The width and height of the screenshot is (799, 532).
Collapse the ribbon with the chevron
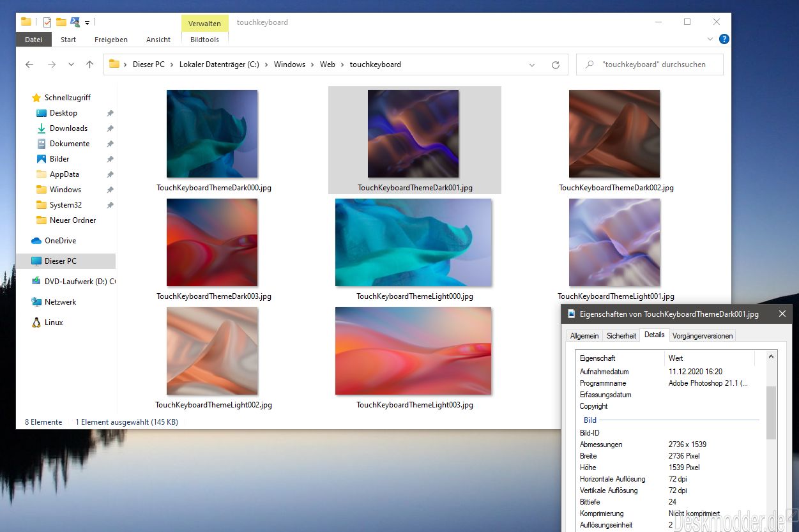pos(710,40)
